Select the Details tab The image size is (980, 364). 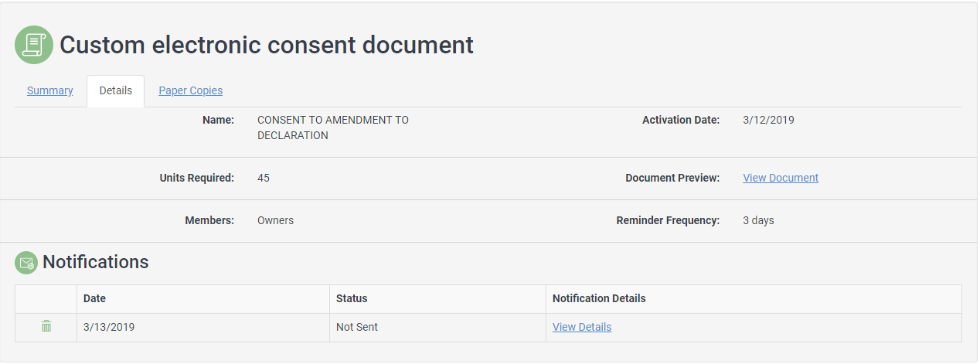pyautogui.click(x=116, y=90)
